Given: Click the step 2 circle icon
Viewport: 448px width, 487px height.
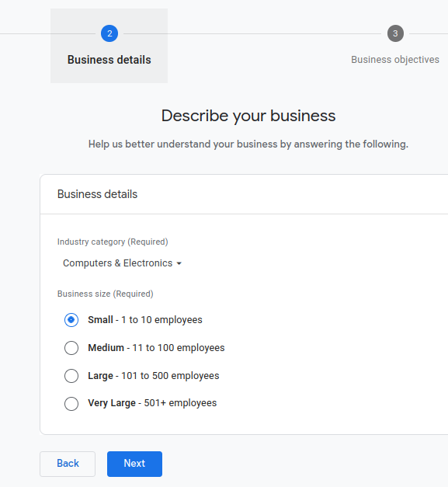Looking at the screenshot, I should click(109, 33).
